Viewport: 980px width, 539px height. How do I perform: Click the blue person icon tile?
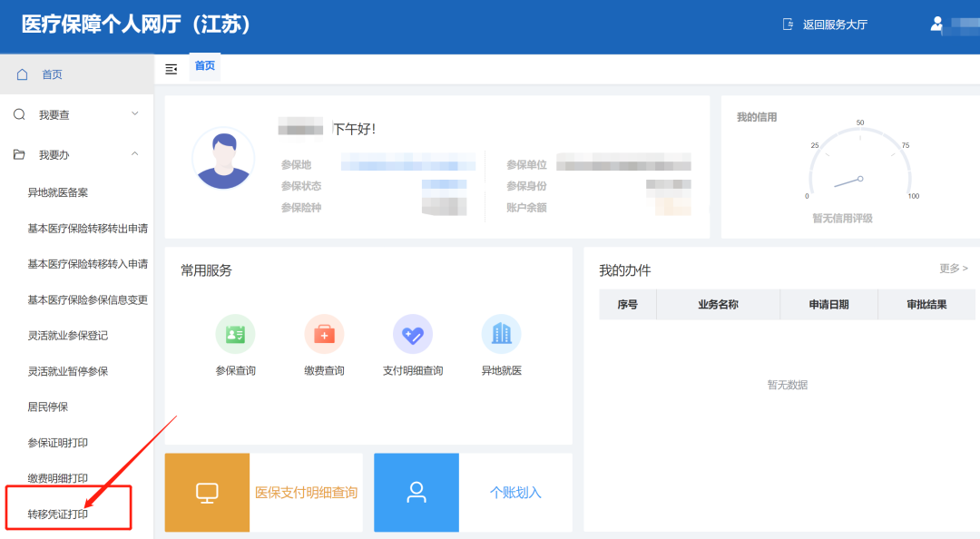416,492
